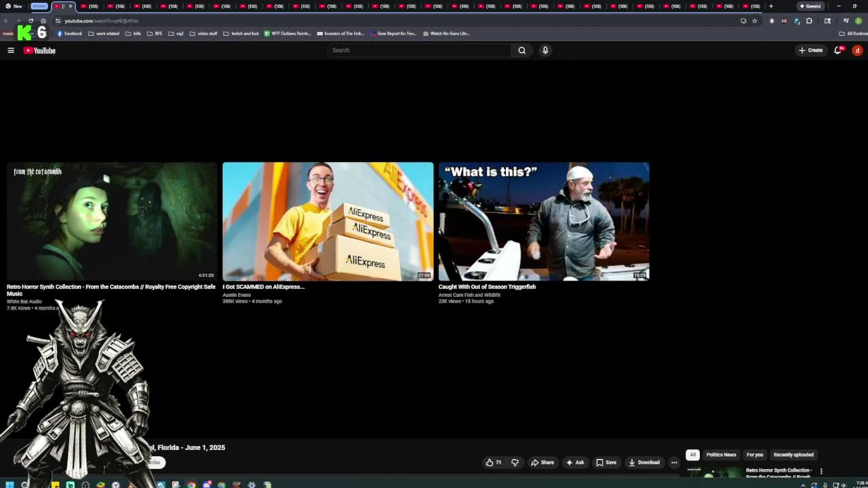Click the Chrome icon in the taskbar

click(x=191, y=485)
